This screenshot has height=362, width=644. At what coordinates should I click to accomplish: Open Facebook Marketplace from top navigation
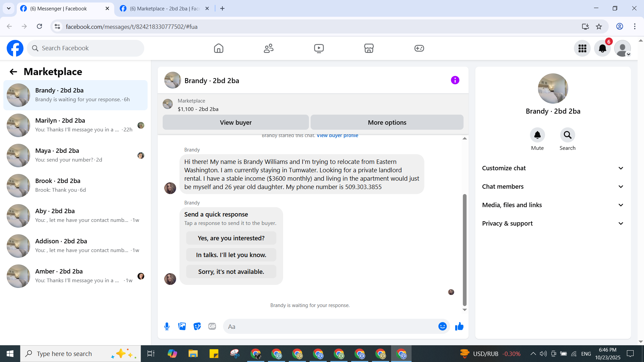click(369, 48)
